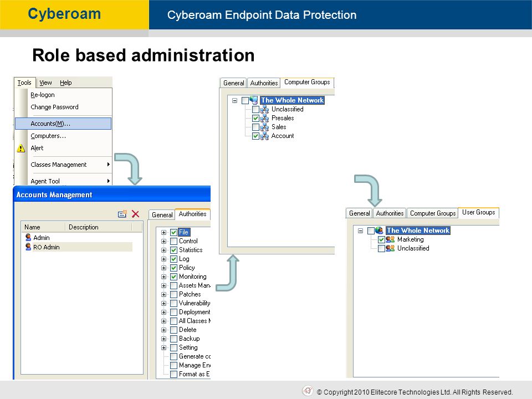This screenshot has height=399, width=532.
Task: Expand the File authority node
Action: pos(163,232)
